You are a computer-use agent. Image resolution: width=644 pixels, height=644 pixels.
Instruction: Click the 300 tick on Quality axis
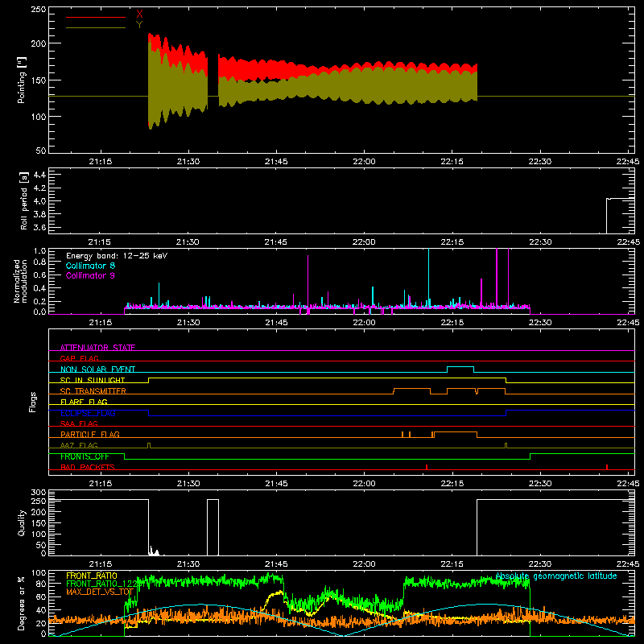(x=39, y=492)
